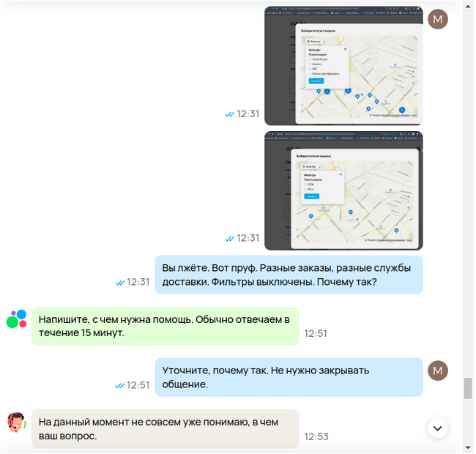Select the green "Напишите, с чем нужна помощь" message
Viewport: 476px width, 454px height.
165,326
